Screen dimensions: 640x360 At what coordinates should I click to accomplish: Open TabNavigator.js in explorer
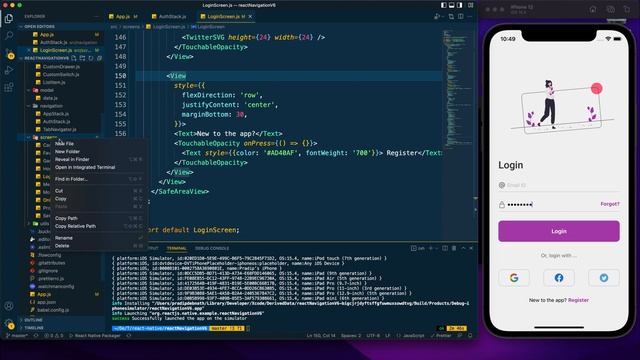(x=59, y=129)
